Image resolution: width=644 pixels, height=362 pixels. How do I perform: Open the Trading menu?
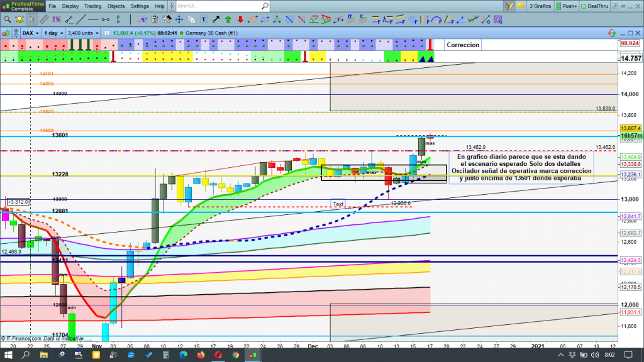(92, 6)
